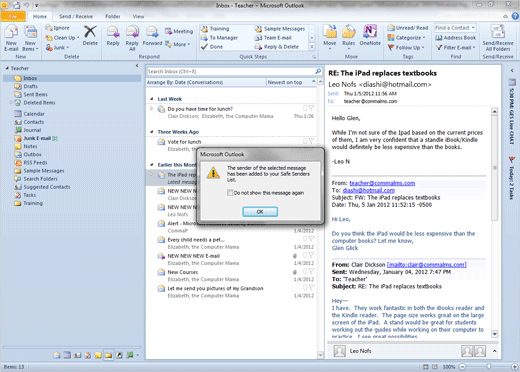This screenshot has height=372, width=520.
Task: Click 'Arrange By: Date (Conversations)' header
Action: point(206,82)
